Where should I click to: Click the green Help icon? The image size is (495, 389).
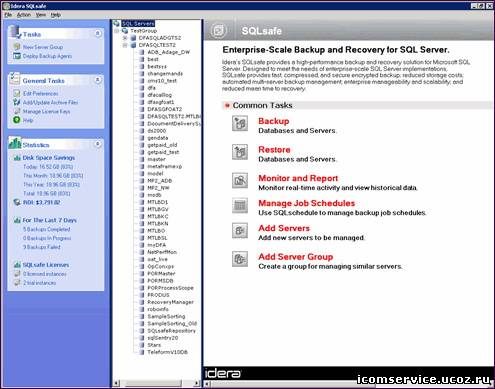coord(17,120)
